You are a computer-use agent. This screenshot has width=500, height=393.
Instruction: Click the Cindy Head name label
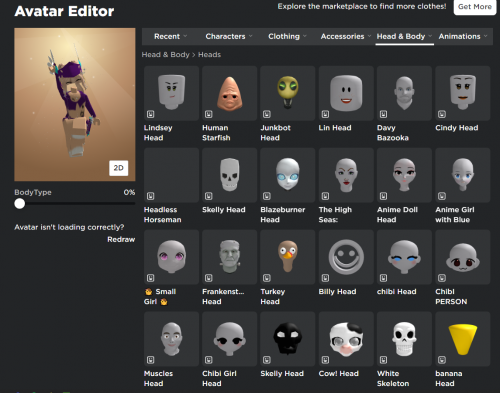pos(457,128)
